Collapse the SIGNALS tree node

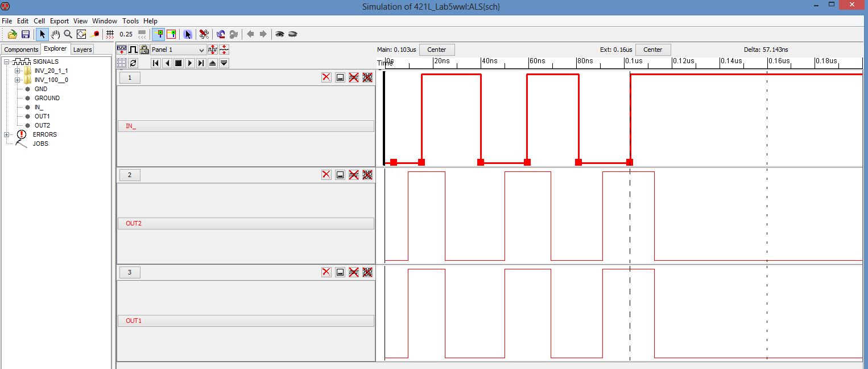pos(7,61)
